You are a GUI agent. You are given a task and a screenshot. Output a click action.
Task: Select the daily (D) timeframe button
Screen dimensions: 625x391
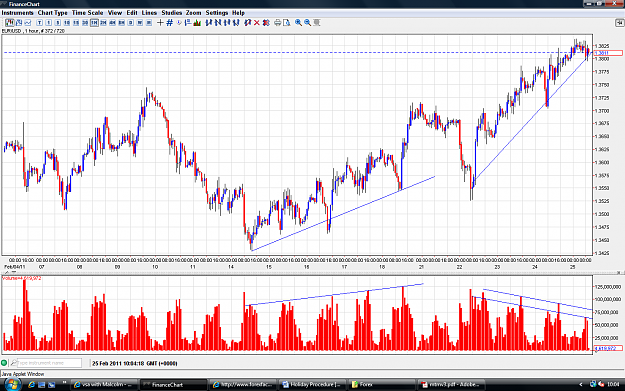click(131, 23)
